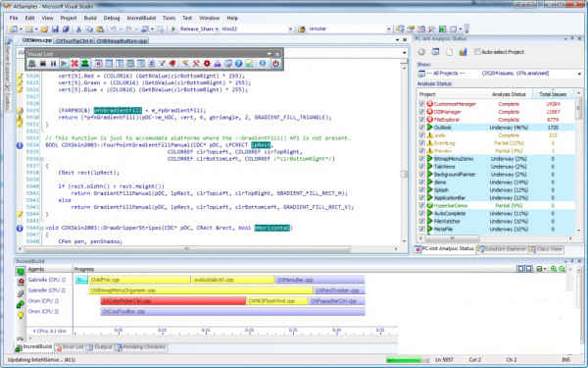The image size is (588, 368).
Task: Click the red power icon in Visual Lint toolbar
Action: 275,64
